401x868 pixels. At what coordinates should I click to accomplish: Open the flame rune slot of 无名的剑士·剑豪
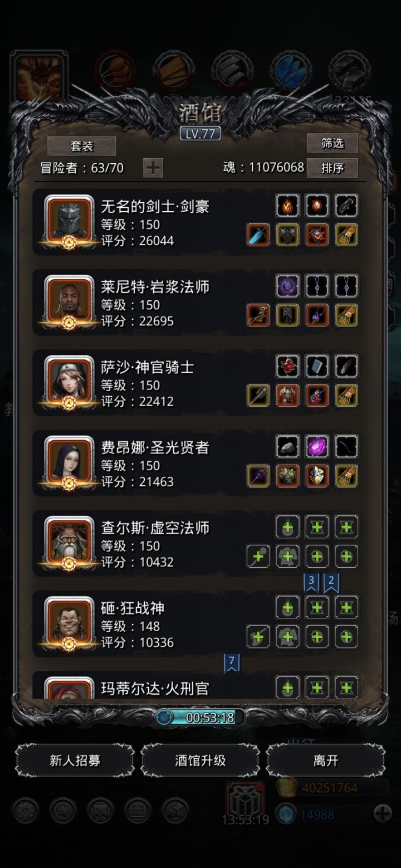tap(288, 206)
